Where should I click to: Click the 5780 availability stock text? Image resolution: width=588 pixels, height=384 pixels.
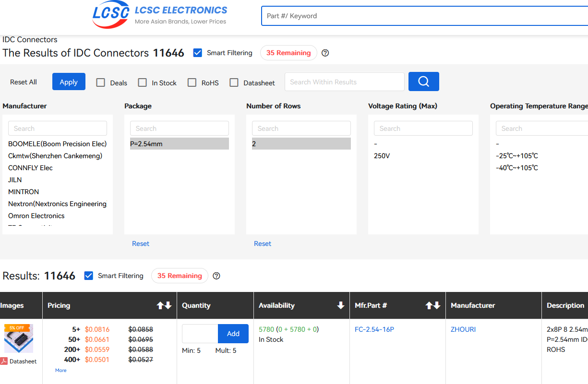point(266,329)
